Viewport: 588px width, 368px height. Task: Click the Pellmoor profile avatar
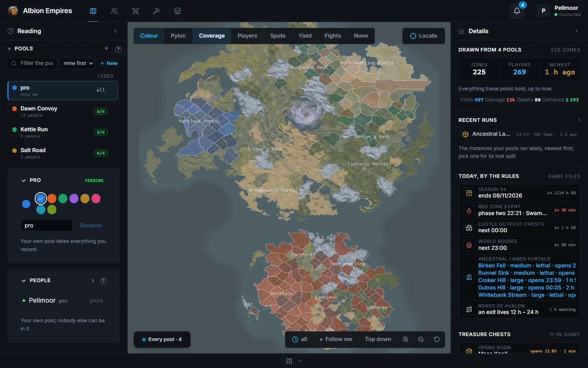coord(543,11)
